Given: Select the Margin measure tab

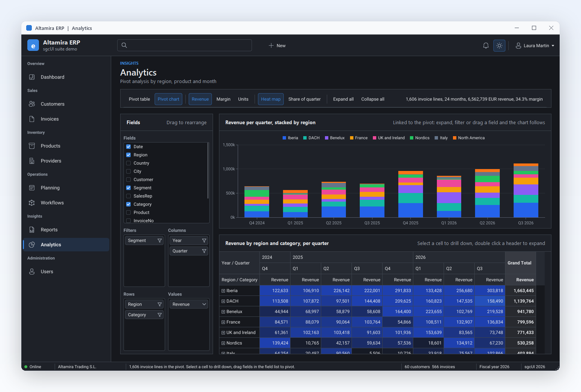Looking at the screenshot, I should [x=223, y=99].
